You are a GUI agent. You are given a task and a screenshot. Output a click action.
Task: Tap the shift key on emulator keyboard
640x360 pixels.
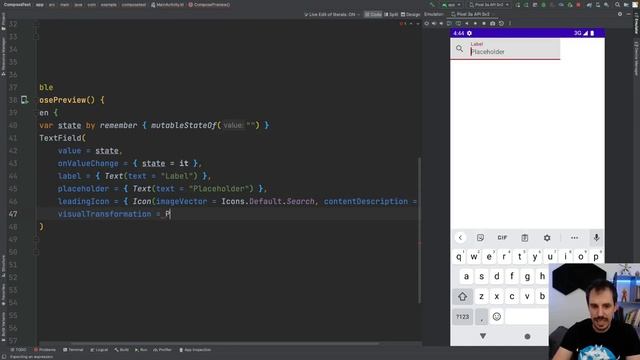(462, 297)
